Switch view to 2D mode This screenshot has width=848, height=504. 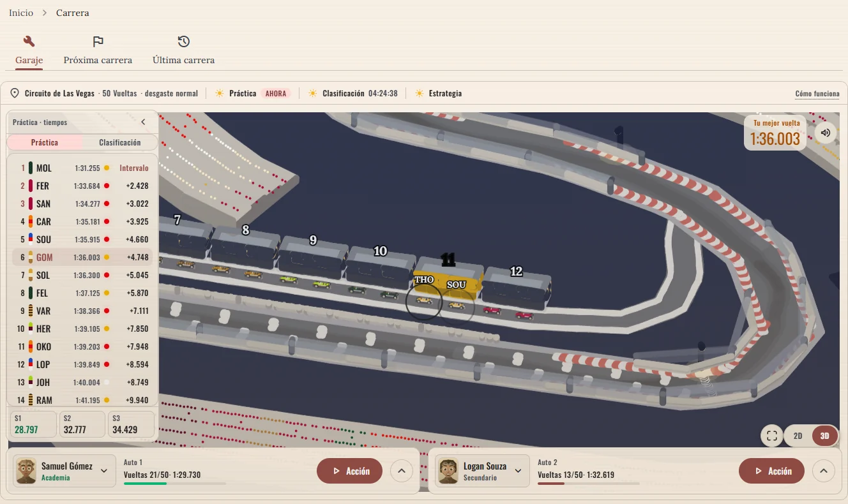click(x=798, y=436)
